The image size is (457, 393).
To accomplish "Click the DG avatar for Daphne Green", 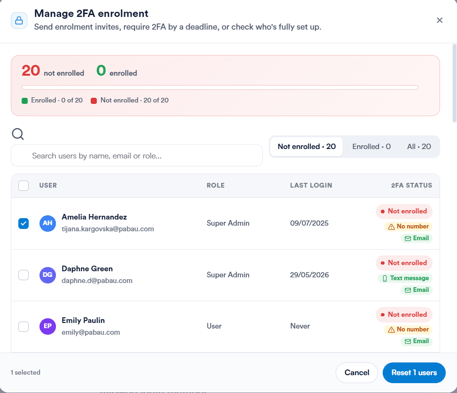I will pyautogui.click(x=48, y=275).
